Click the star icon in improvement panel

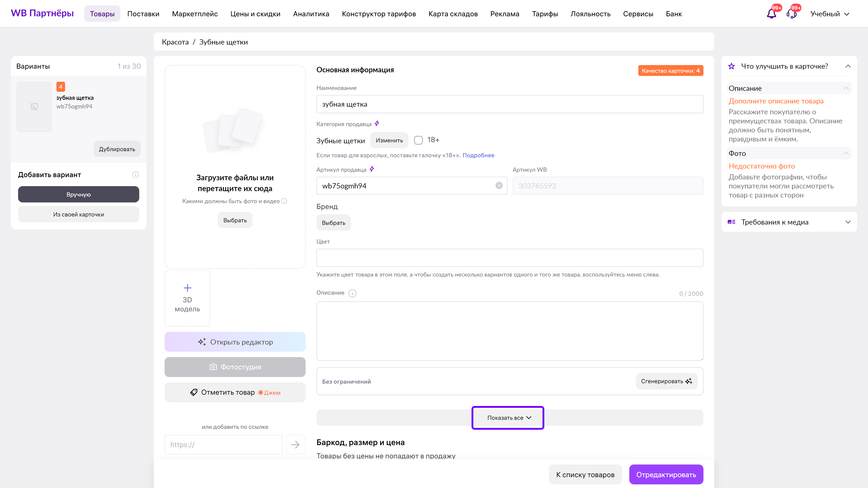click(731, 66)
